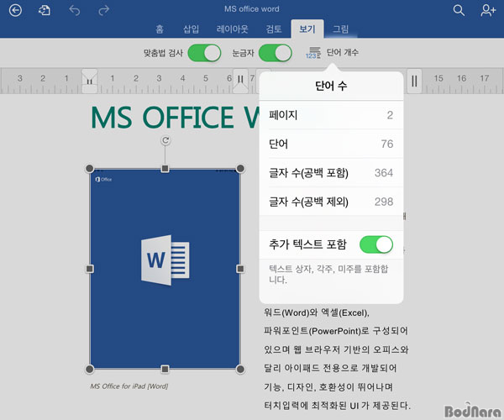The width and height of the screenshot is (504, 420).
Task: Click the left-middle image resize handle
Action: click(90, 269)
